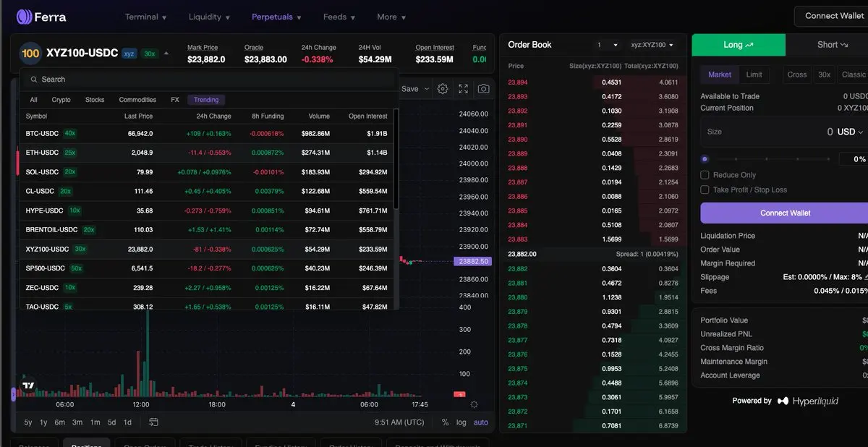868x447 pixels.
Task: Click the order size slider handle
Action: 705,159
